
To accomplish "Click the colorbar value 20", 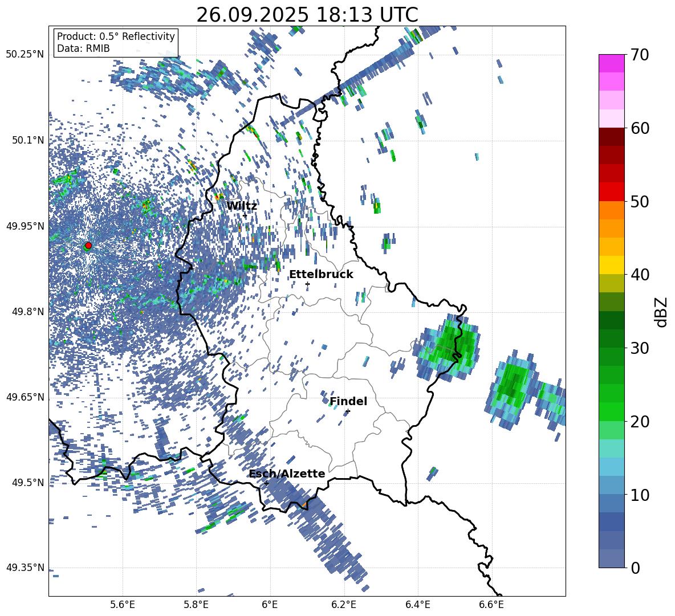I will pos(640,422).
